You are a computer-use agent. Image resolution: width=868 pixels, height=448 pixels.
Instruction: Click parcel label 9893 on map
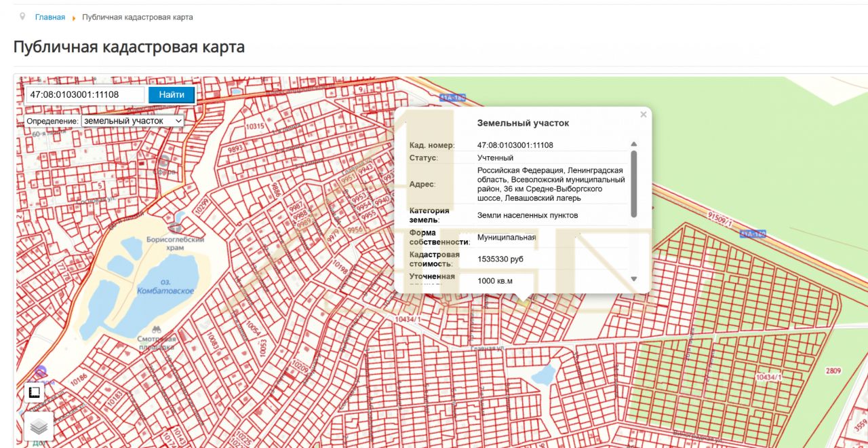tap(235, 149)
